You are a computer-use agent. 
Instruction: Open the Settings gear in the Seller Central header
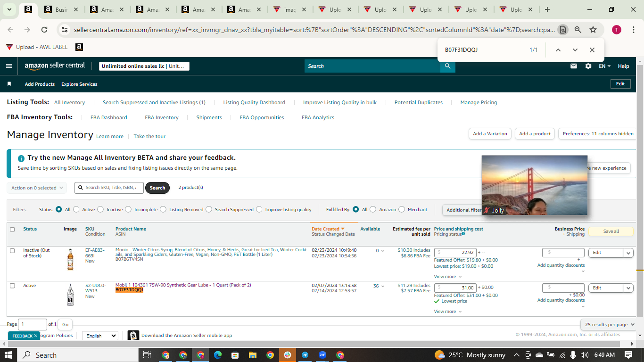(x=588, y=66)
